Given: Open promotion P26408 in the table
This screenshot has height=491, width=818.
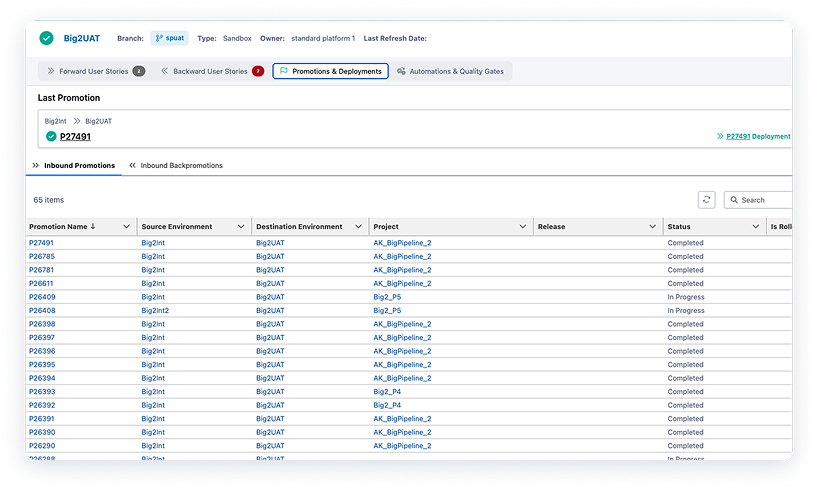Looking at the screenshot, I should coord(42,310).
